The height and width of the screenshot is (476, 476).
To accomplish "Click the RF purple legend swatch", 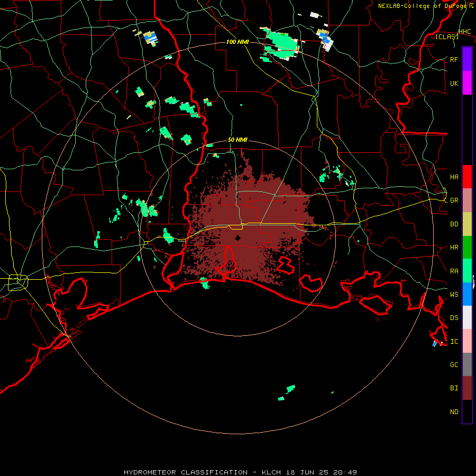I will click(x=467, y=59).
